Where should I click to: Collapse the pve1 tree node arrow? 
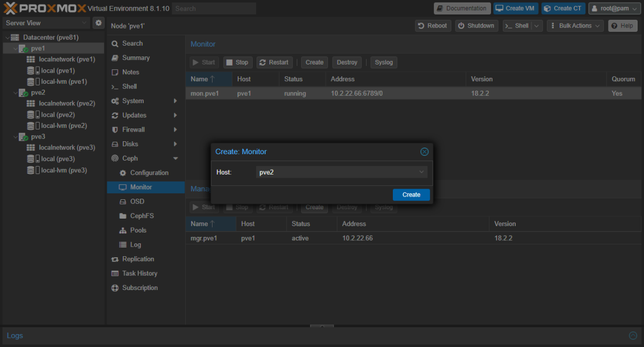(15, 48)
